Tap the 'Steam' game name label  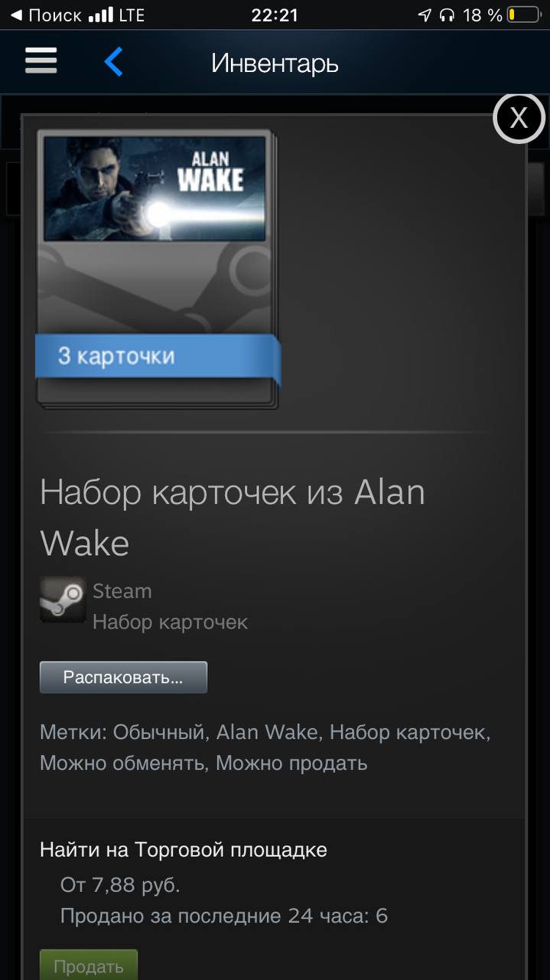pyautogui.click(x=122, y=591)
